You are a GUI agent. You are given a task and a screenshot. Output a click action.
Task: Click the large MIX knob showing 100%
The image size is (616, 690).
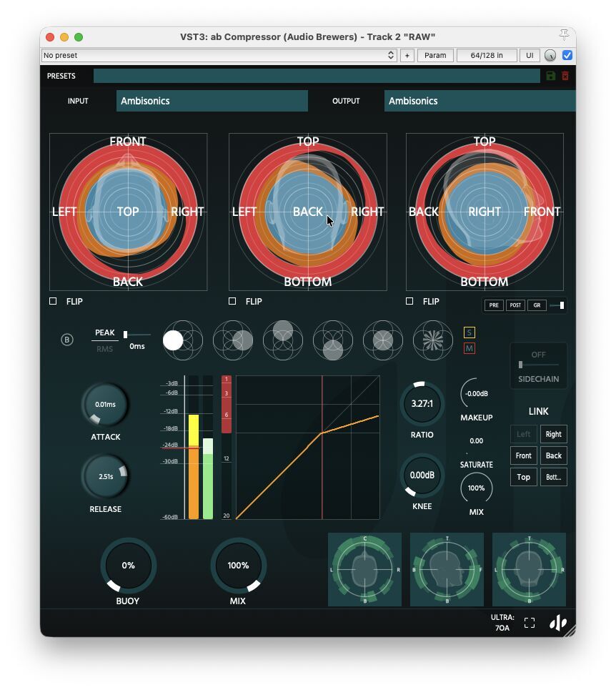click(x=238, y=566)
